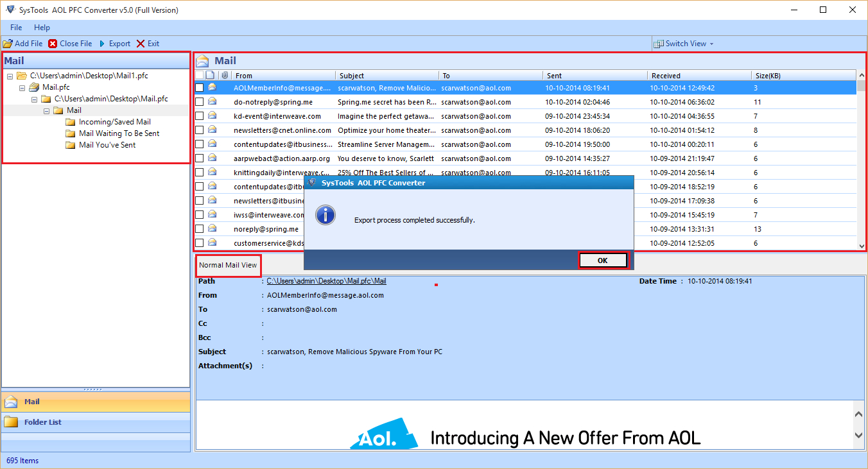Click the Export arrow icon
Viewport: 868px width, 469px height.
(102, 44)
